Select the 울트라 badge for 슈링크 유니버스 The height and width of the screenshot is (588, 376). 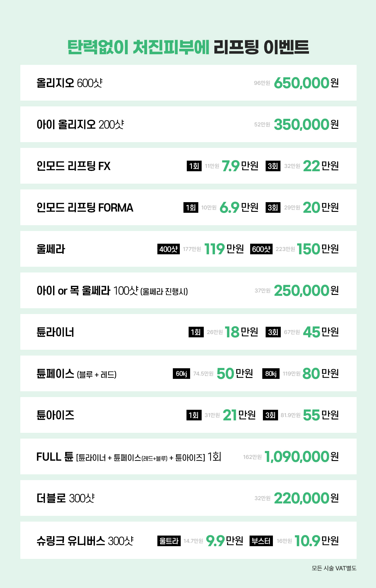coord(169,541)
